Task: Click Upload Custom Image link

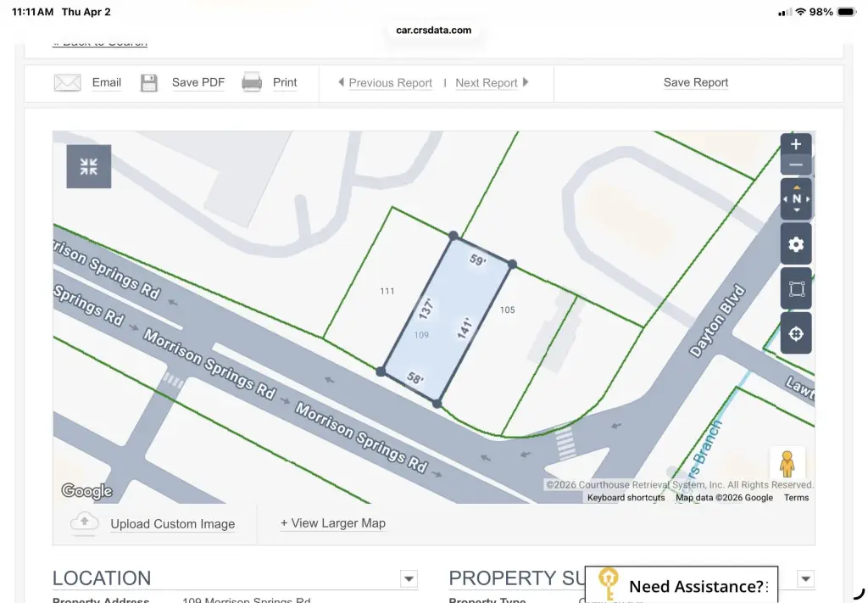Action: (x=172, y=524)
